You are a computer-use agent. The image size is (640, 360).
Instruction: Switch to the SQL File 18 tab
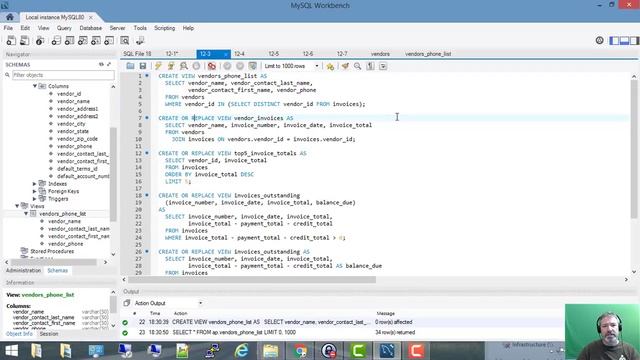tap(137, 54)
